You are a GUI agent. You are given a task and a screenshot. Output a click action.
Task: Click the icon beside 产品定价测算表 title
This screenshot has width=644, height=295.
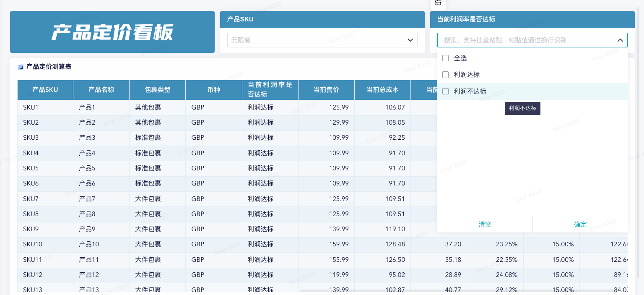click(x=20, y=67)
